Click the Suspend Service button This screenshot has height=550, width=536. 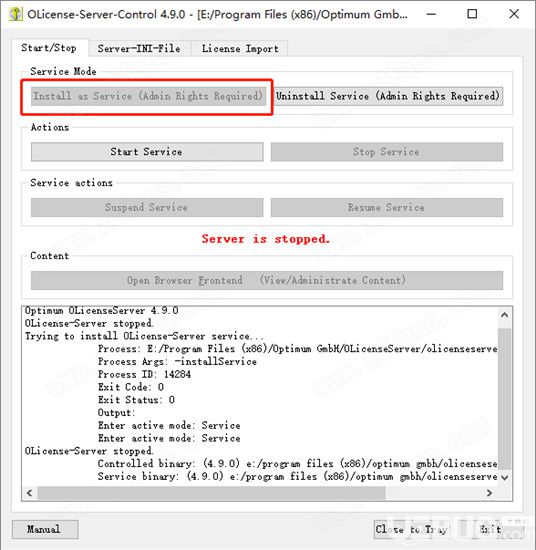tap(147, 207)
